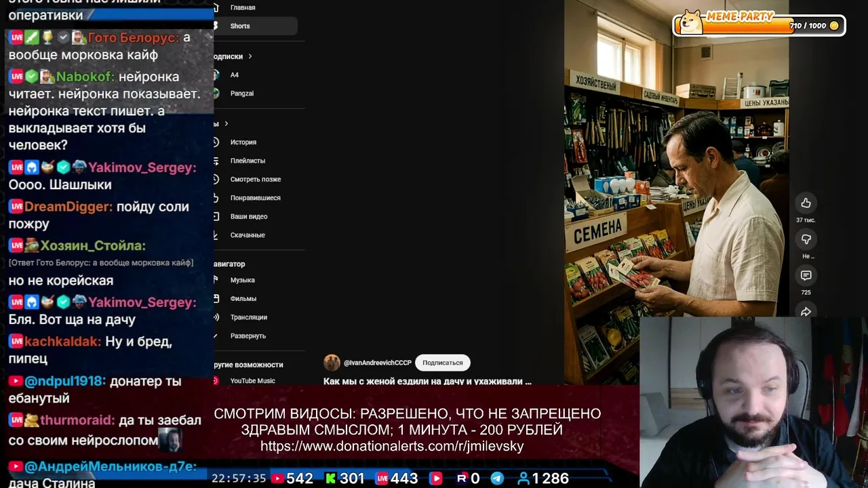The image size is (868, 488).
Task: Click the Telegram icon in bottom bar
Action: tap(497, 479)
